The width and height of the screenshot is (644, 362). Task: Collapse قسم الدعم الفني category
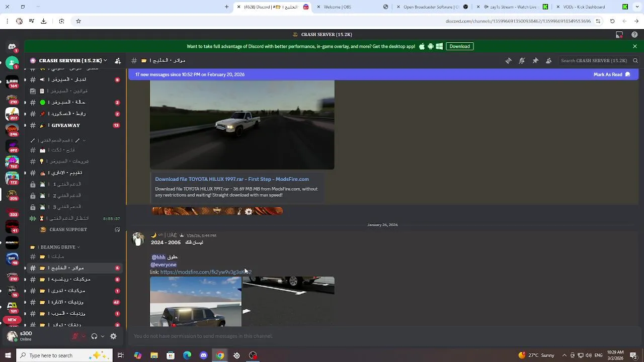[58, 140]
